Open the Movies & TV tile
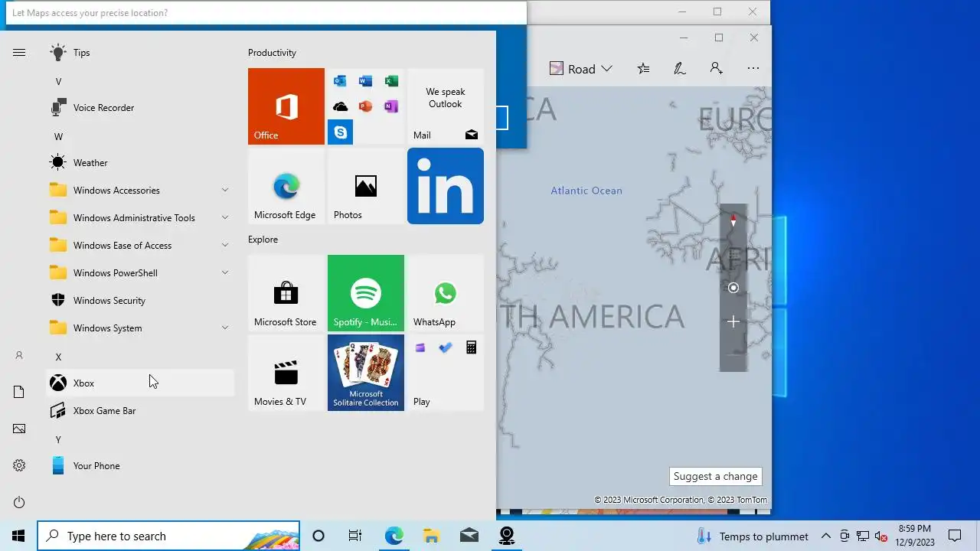 point(286,373)
